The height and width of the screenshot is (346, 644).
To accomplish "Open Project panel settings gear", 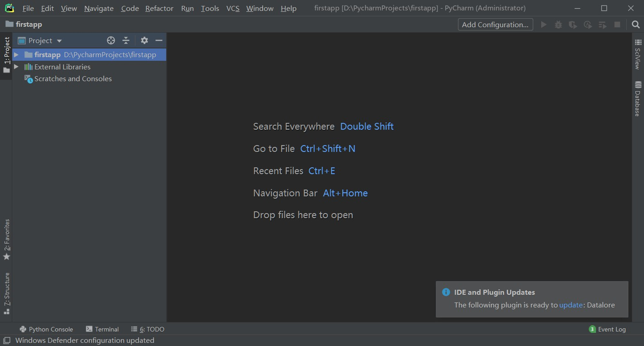I will click(x=144, y=40).
